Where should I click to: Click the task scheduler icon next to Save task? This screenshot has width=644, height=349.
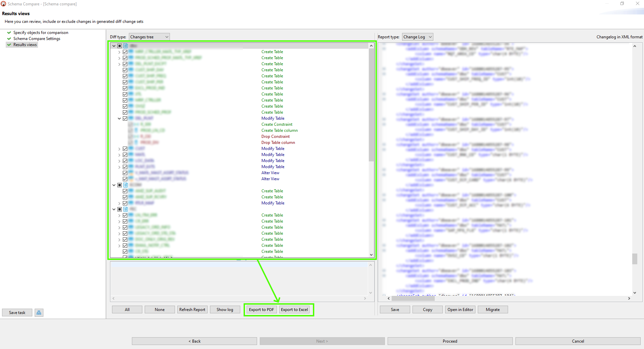pos(39,313)
